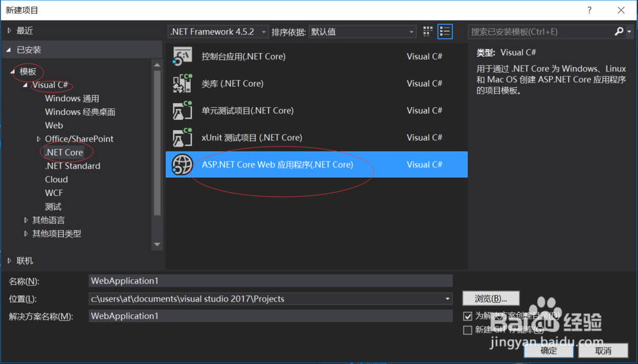This screenshot has width=638, height=364.
Task: Select the Cloud category
Action: pyautogui.click(x=56, y=179)
